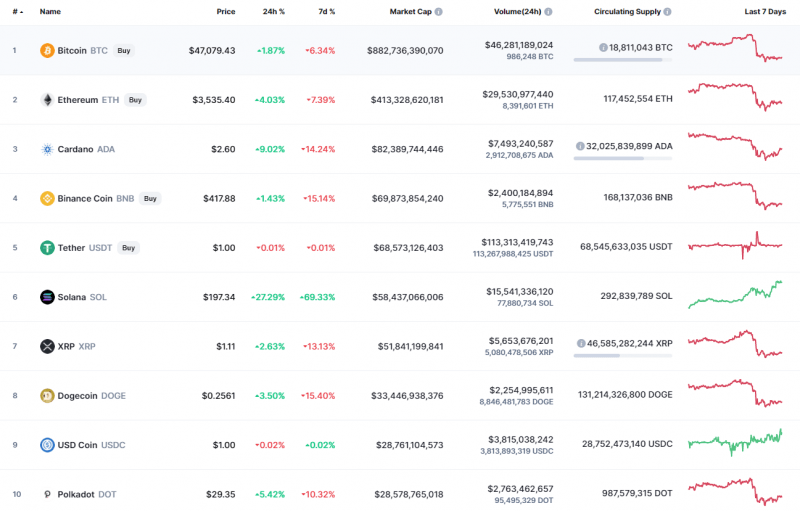
Task: Sort by the Name column header
Action: [x=50, y=12]
